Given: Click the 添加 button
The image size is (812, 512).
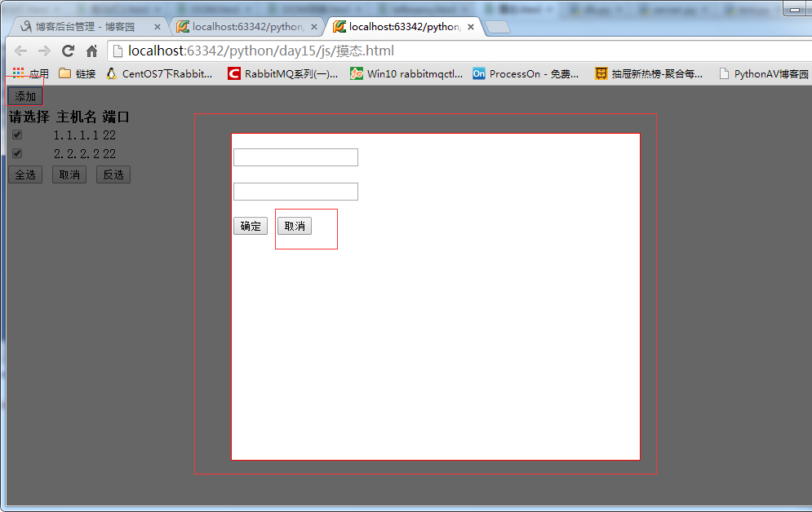Looking at the screenshot, I should (24, 96).
